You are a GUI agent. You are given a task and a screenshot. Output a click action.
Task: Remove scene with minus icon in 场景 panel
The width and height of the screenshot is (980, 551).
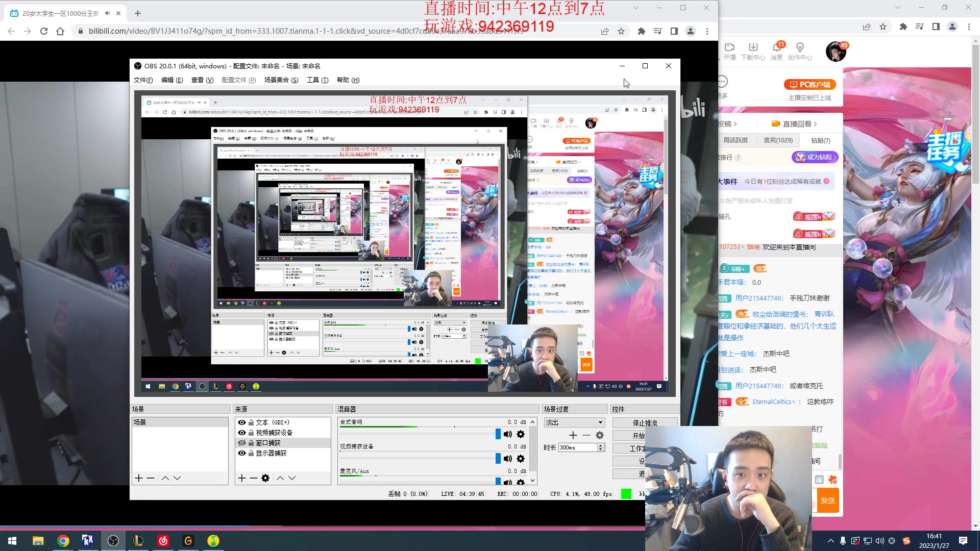click(151, 478)
